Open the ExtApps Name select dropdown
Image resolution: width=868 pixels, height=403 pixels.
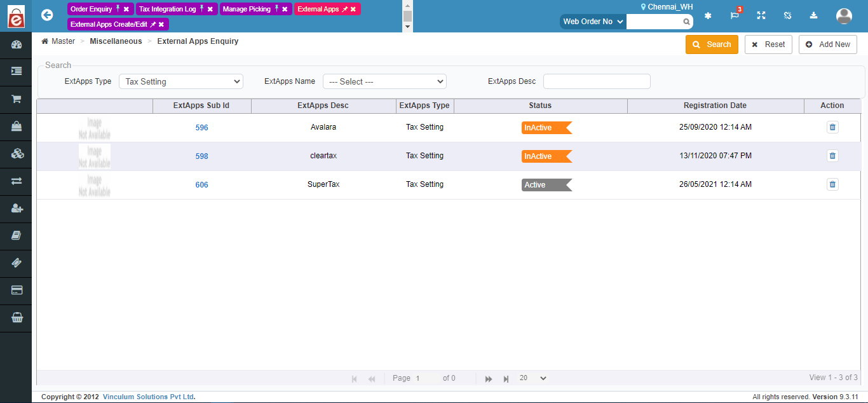384,81
